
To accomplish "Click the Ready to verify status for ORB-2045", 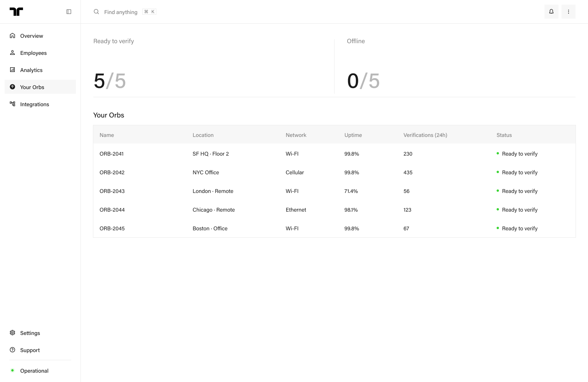I will click(517, 228).
